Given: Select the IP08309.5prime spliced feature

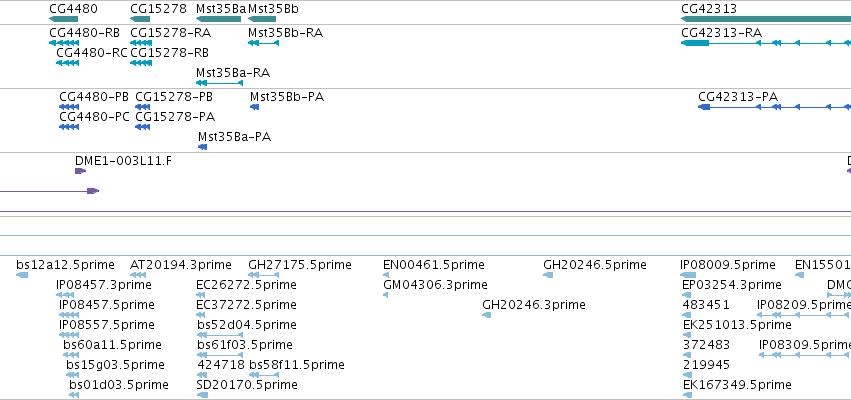Looking at the screenshot, I should pos(805,355).
